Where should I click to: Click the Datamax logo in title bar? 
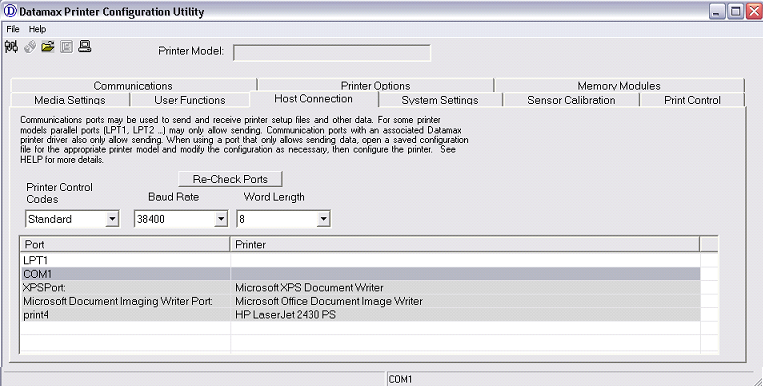pyautogui.click(x=10, y=11)
